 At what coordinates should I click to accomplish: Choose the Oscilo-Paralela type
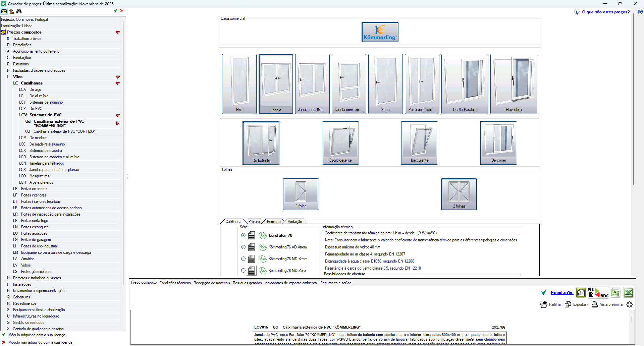click(465, 84)
